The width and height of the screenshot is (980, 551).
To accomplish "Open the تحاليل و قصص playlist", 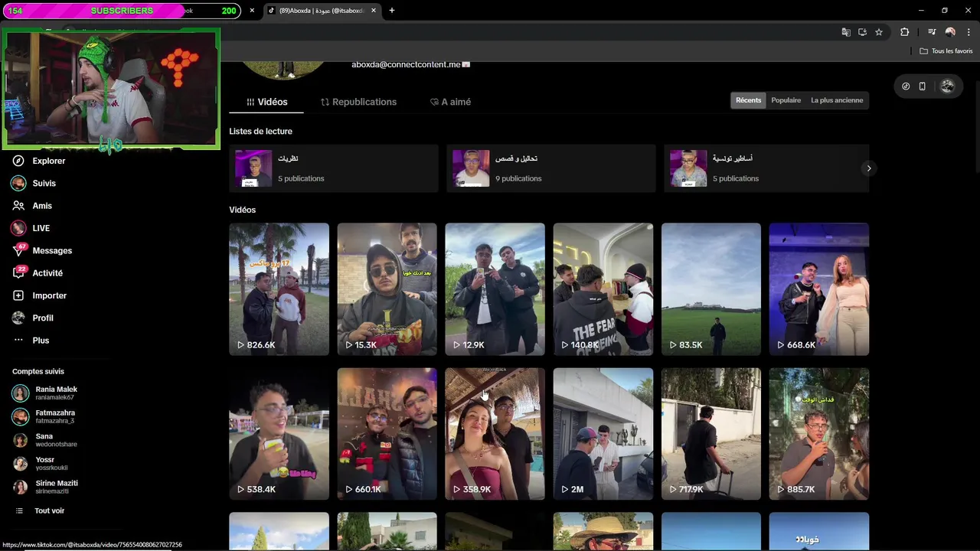I will click(x=551, y=168).
